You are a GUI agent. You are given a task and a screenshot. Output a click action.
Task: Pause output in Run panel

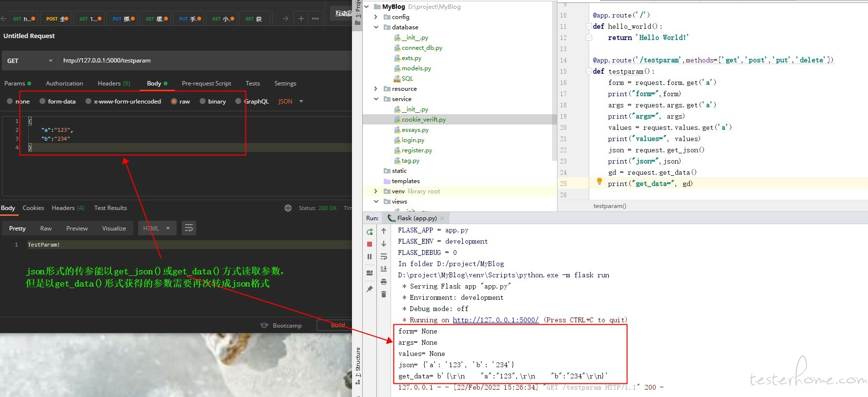(x=370, y=256)
